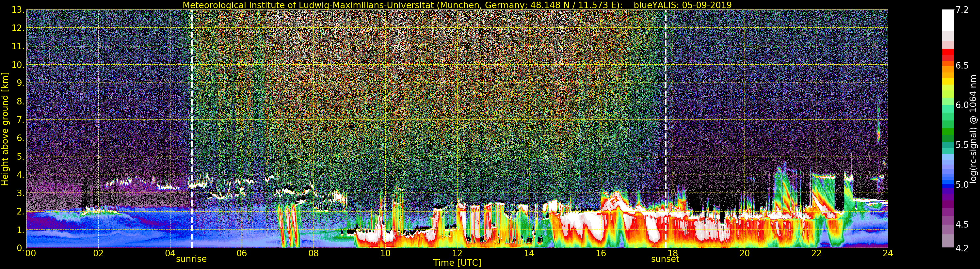Select the 20 tick on the time axis
Image resolution: width=980 pixels, height=269 pixels.
coord(744,253)
